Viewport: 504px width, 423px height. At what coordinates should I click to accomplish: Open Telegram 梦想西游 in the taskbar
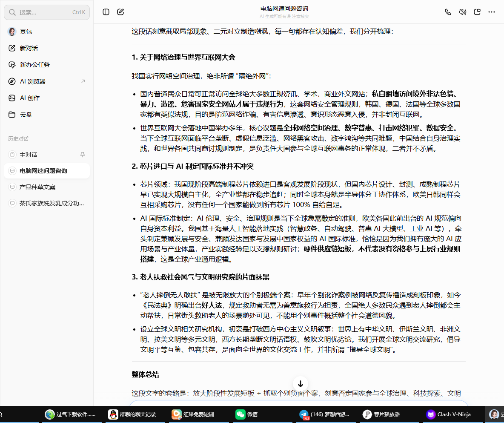pyautogui.click(x=324, y=414)
